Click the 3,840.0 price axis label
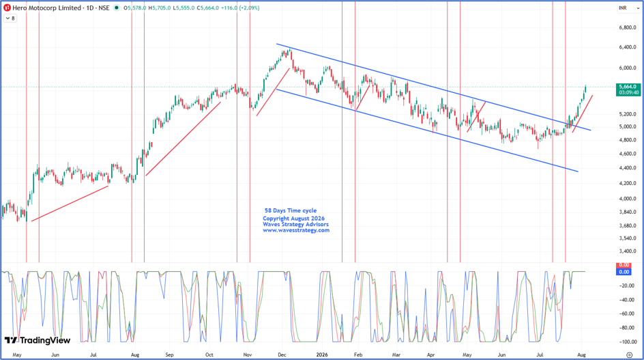 (628, 212)
